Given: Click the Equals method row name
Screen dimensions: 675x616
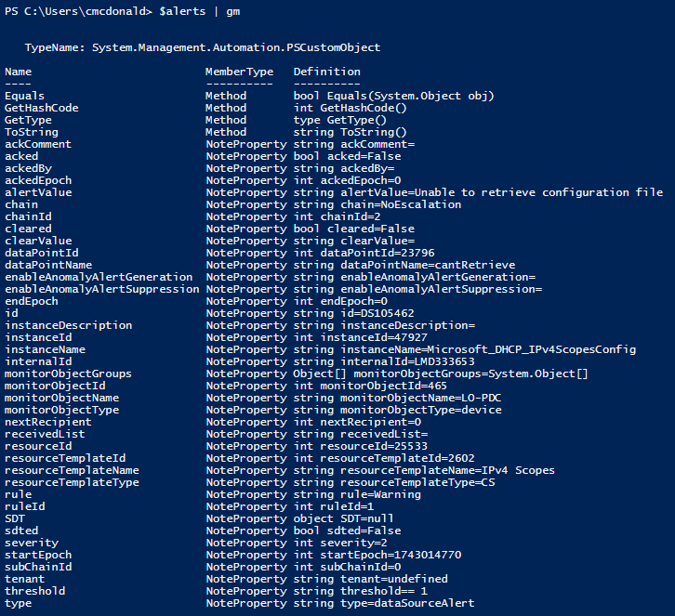Looking at the screenshot, I should point(24,96).
